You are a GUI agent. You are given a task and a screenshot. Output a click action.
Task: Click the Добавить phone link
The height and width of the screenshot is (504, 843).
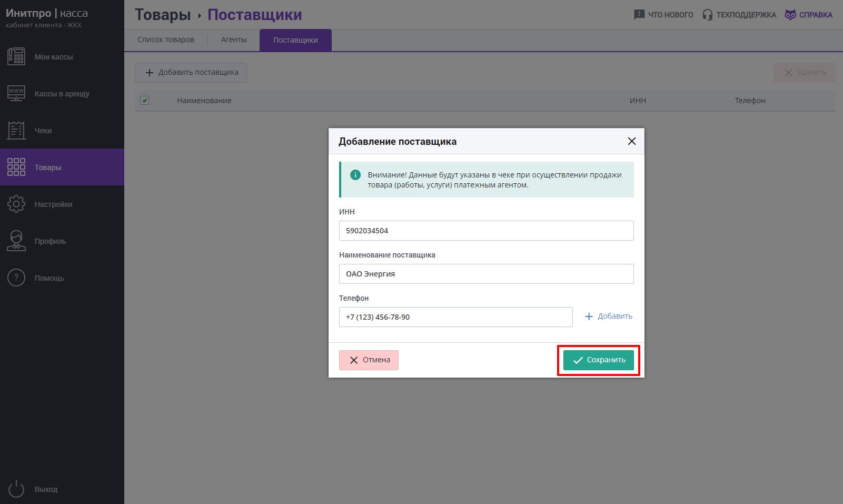(x=609, y=316)
